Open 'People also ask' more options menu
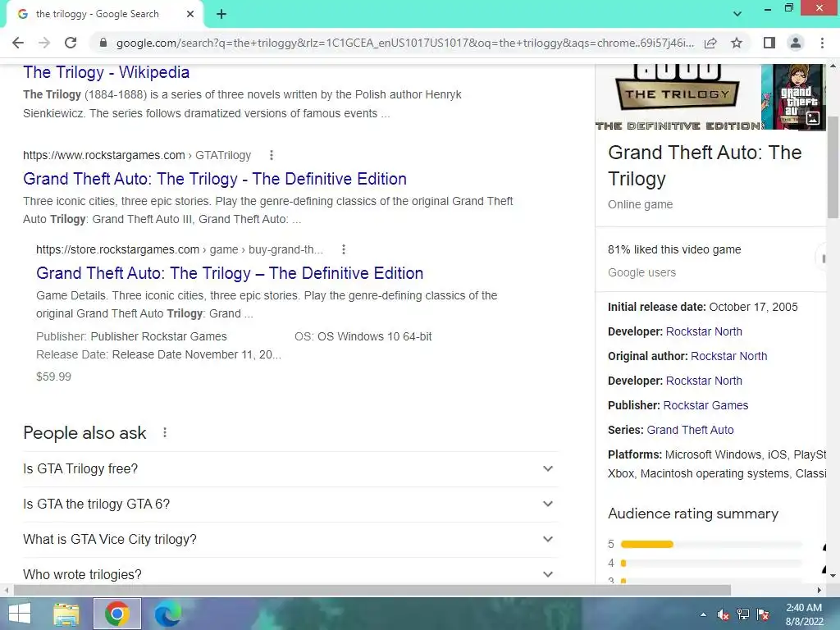Image resolution: width=840 pixels, height=630 pixels. [x=165, y=432]
